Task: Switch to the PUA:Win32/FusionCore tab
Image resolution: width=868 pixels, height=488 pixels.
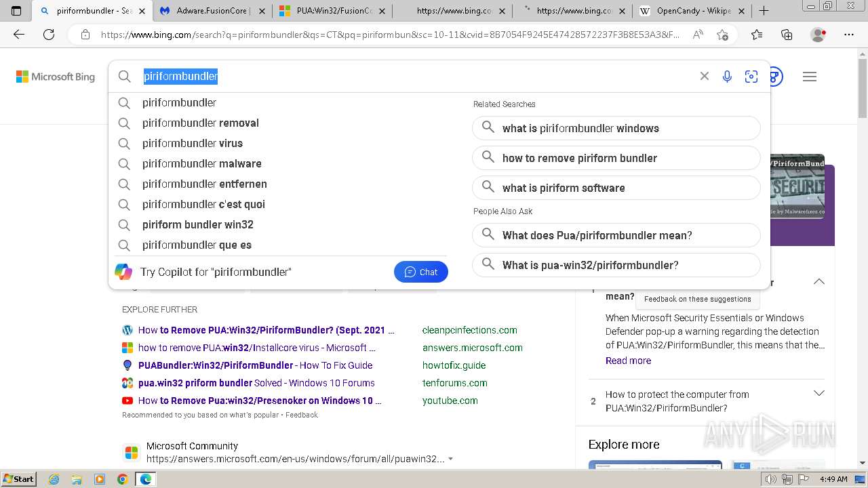Action: click(x=332, y=11)
